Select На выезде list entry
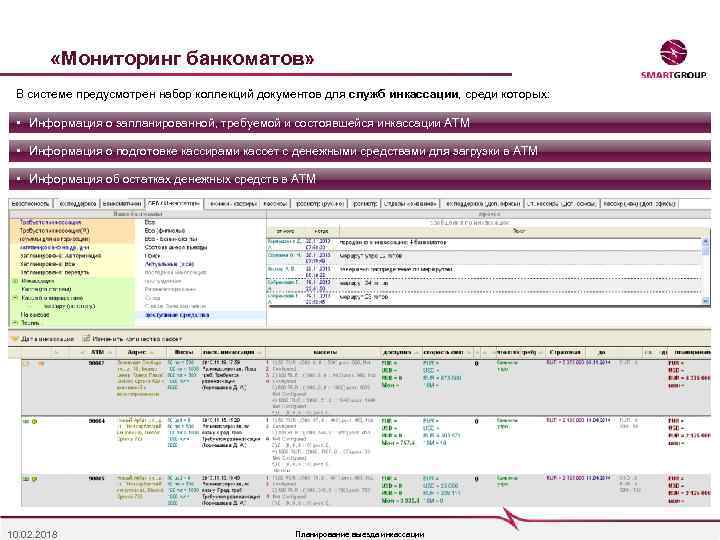 [x=35, y=315]
